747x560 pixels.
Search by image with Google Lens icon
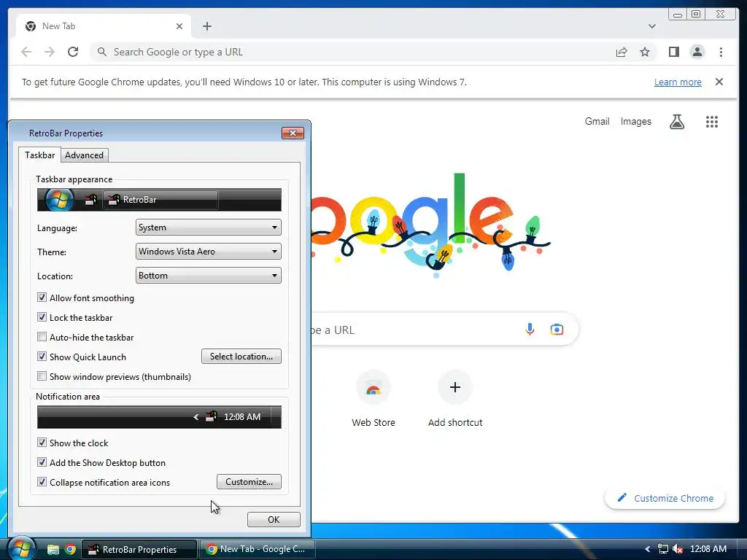(x=557, y=329)
